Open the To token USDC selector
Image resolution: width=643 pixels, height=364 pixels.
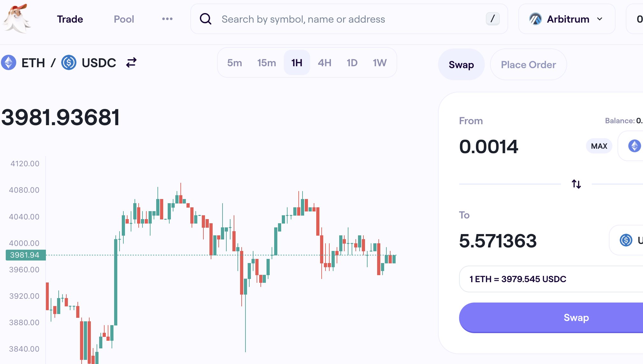point(630,240)
